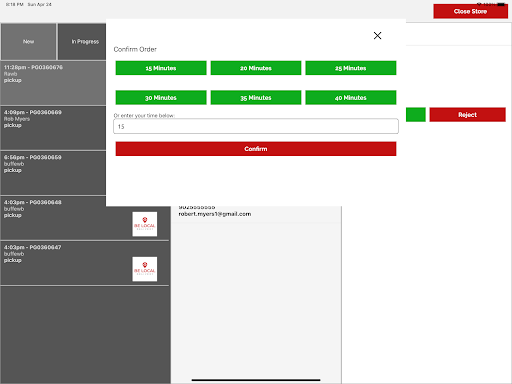Screen dimensions: 512x384
Task: Open Rob Myers 4:09pm pickup order
Action: coord(53,128)
